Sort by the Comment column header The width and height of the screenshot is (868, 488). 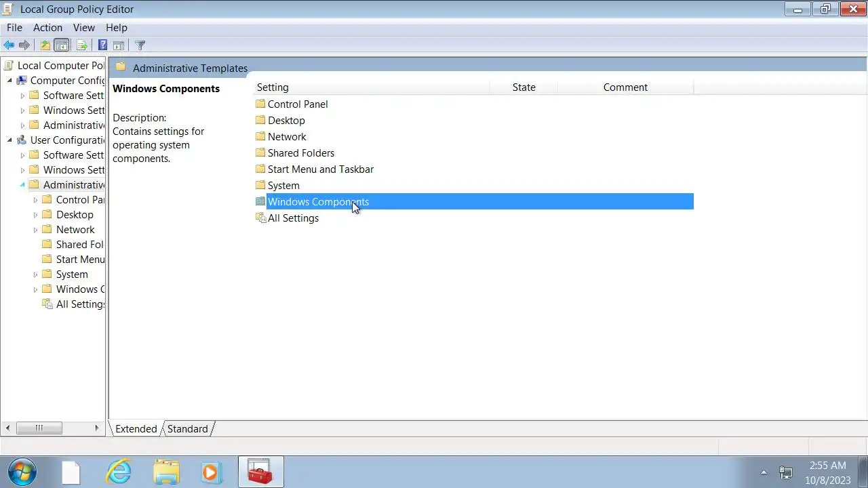(625, 87)
